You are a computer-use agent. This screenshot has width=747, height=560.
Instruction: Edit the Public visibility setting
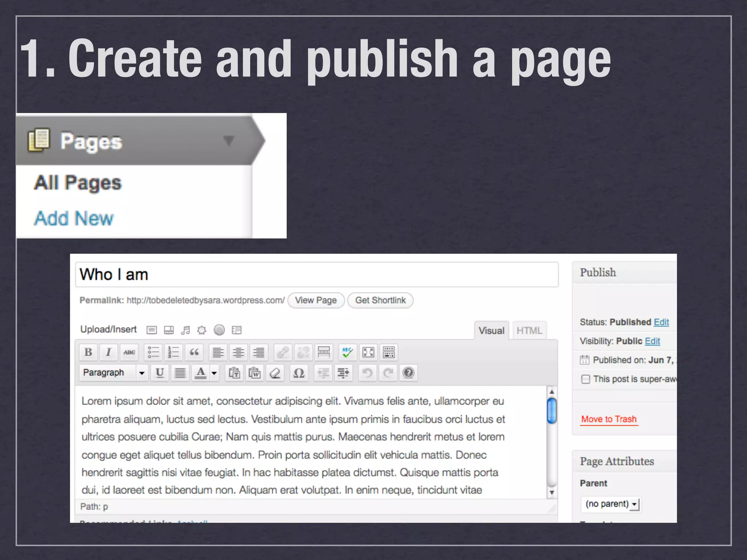pos(653,341)
